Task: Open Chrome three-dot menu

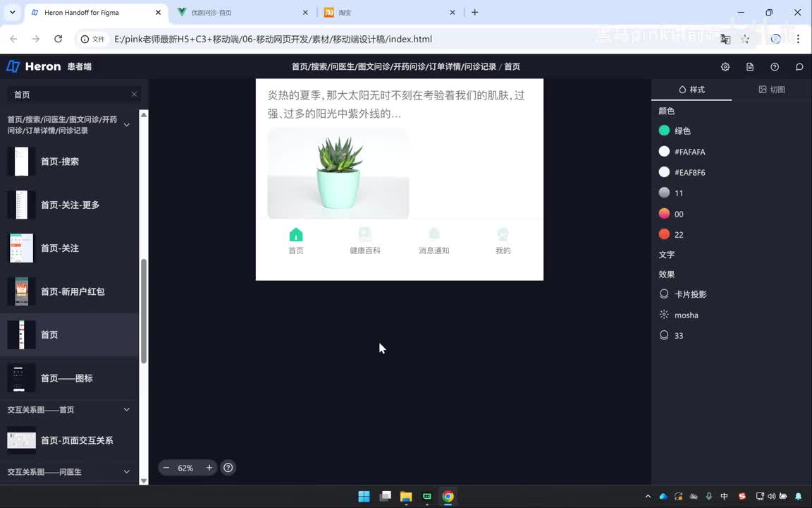Action: coord(798,39)
